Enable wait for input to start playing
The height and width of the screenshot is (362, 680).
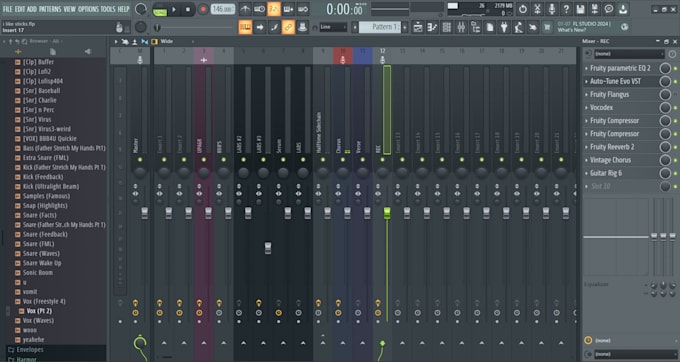click(x=259, y=9)
